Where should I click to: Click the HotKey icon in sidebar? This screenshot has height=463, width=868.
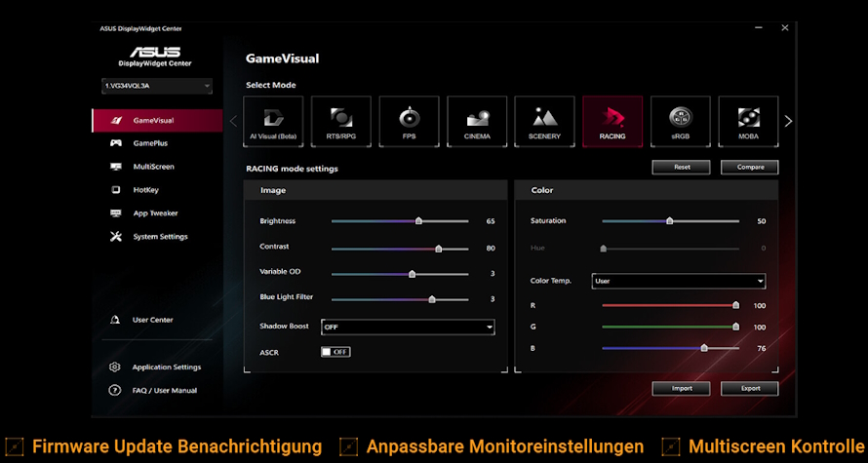click(x=116, y=190)
